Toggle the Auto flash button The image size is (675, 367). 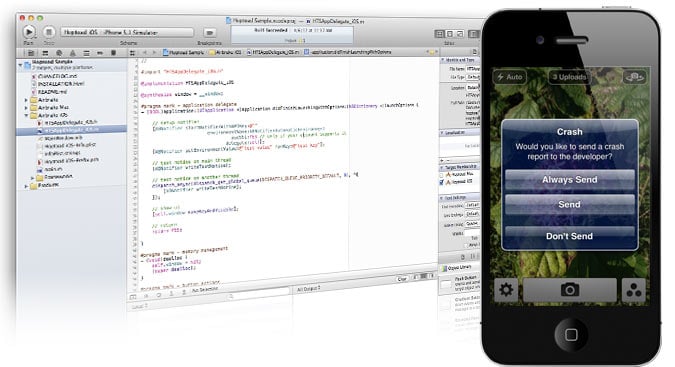tap(510, 77)
